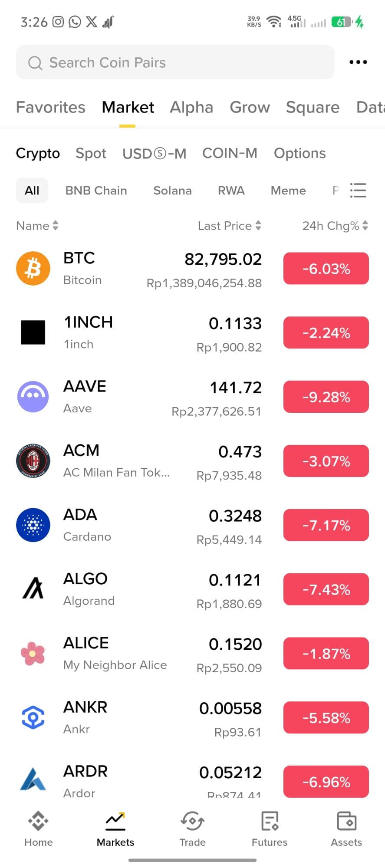Screen dimensions: 385x868
Task: Switch to the Spot sub-tab
Action: (x=91, y=153)
